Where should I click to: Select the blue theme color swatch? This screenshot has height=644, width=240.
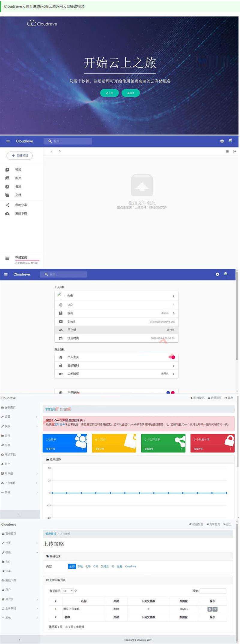click(168, 392)
